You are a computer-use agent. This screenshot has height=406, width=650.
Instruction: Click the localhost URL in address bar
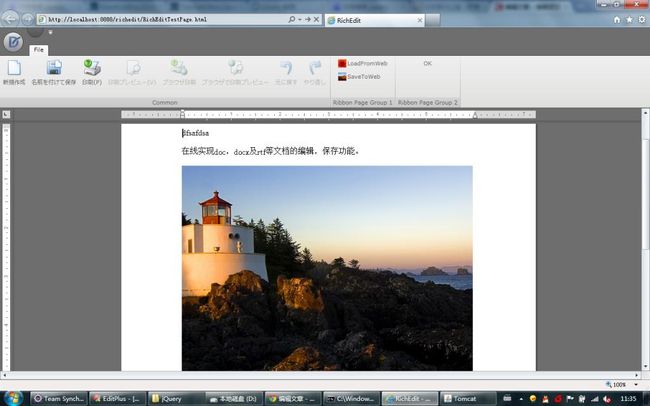pyautogui.click(x=127, y=19)
